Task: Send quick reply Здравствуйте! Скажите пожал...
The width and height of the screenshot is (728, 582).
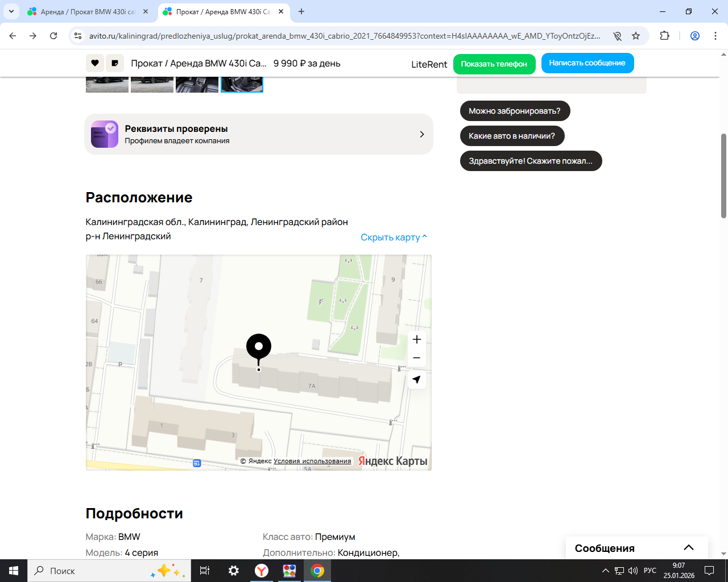Action: click(x=531, y=161)
